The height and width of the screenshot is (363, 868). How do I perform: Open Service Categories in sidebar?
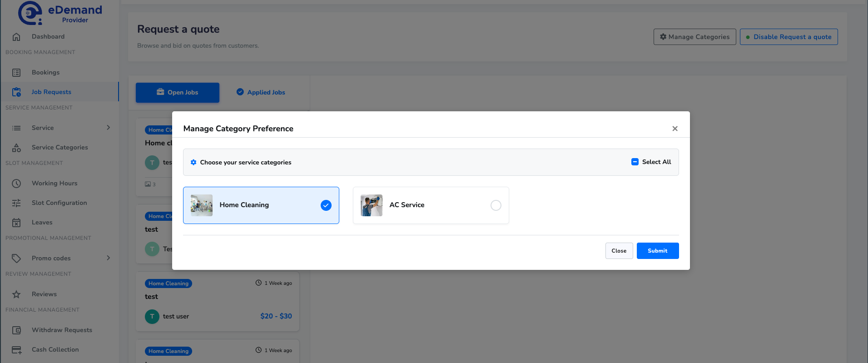(60, 148)
